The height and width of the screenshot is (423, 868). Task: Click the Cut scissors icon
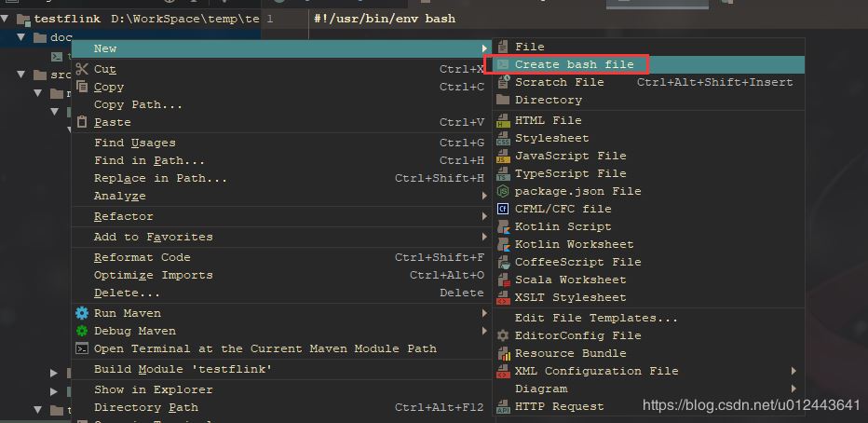[x=82, y=69]
